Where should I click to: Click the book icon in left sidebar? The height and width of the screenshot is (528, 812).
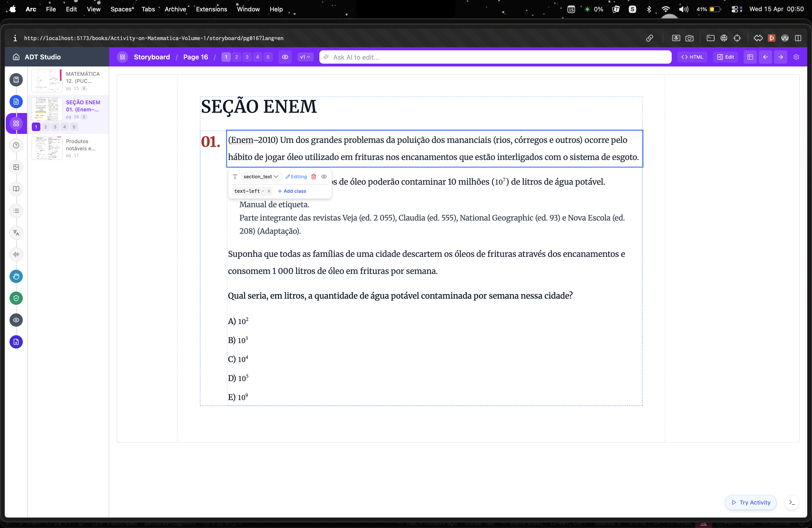point(16,80)
